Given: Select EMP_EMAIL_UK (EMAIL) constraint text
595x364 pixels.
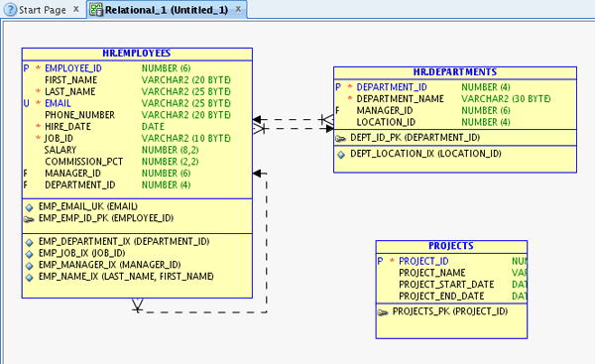Looking at the screenshot, I should coord(88,207).
